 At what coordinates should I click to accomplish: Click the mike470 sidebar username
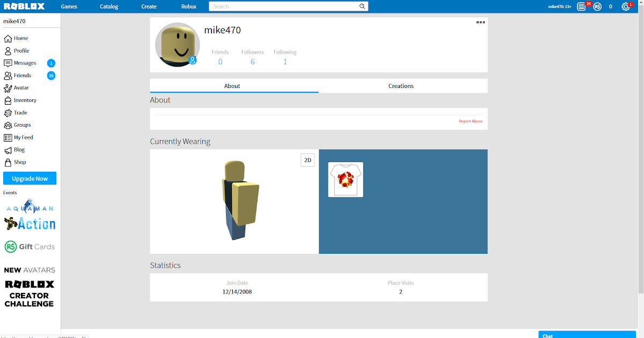pyautogui.click(x=14, y=21)
